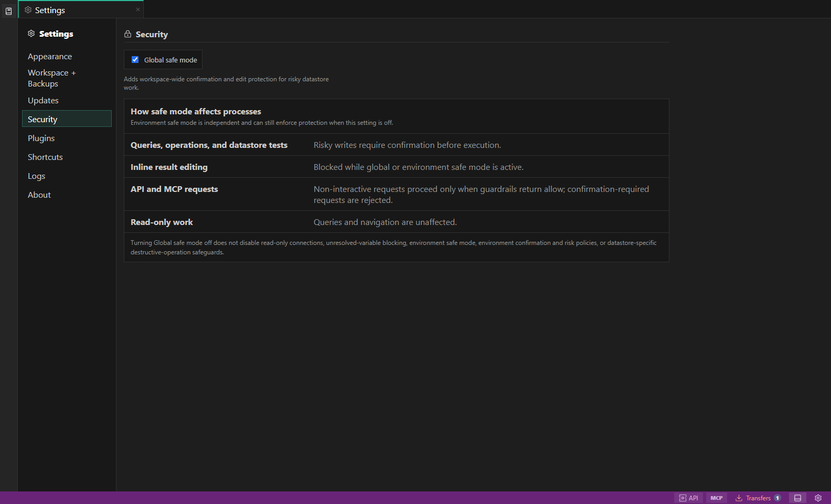Toggle the Global safe mode checkbox

click(135, 60)
